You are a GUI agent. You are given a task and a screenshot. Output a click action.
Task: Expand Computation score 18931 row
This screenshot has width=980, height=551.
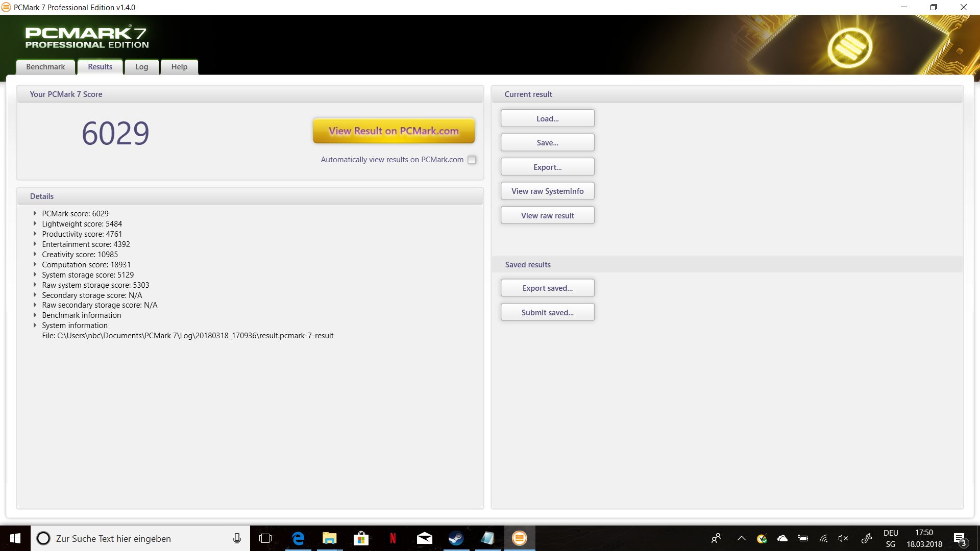(x=35, y=264)
